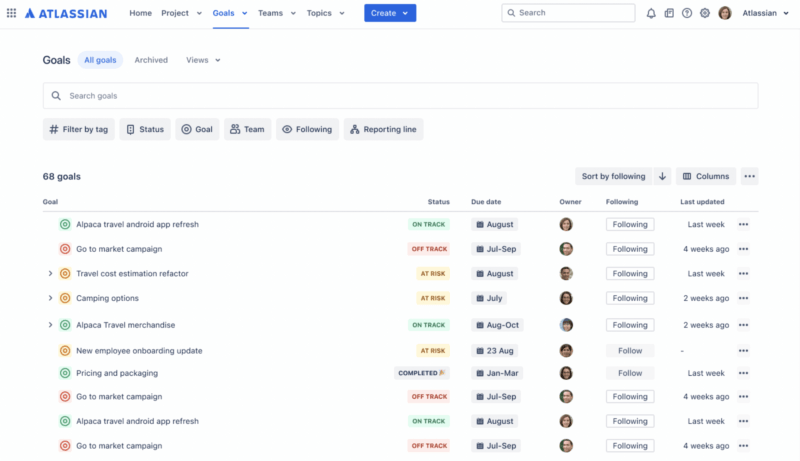
Task: Click owner avatar for Travel cost estimation refactor
Action: [x=566, y=274]
